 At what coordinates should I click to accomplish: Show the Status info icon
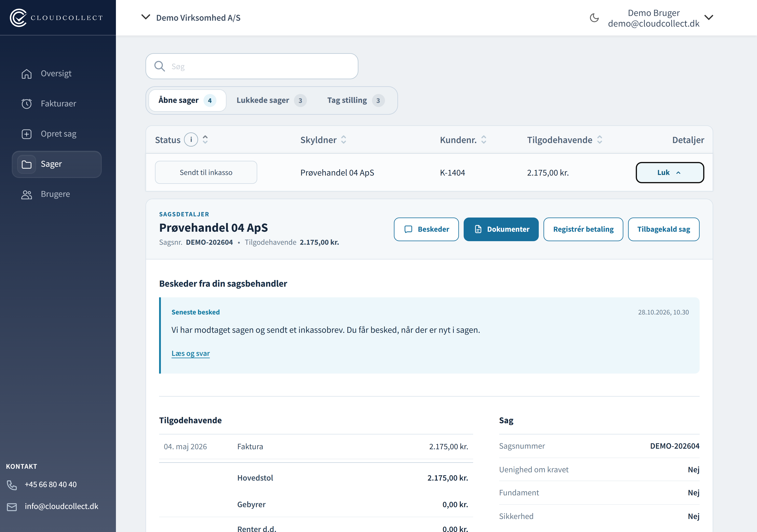(x=191, y=140)
